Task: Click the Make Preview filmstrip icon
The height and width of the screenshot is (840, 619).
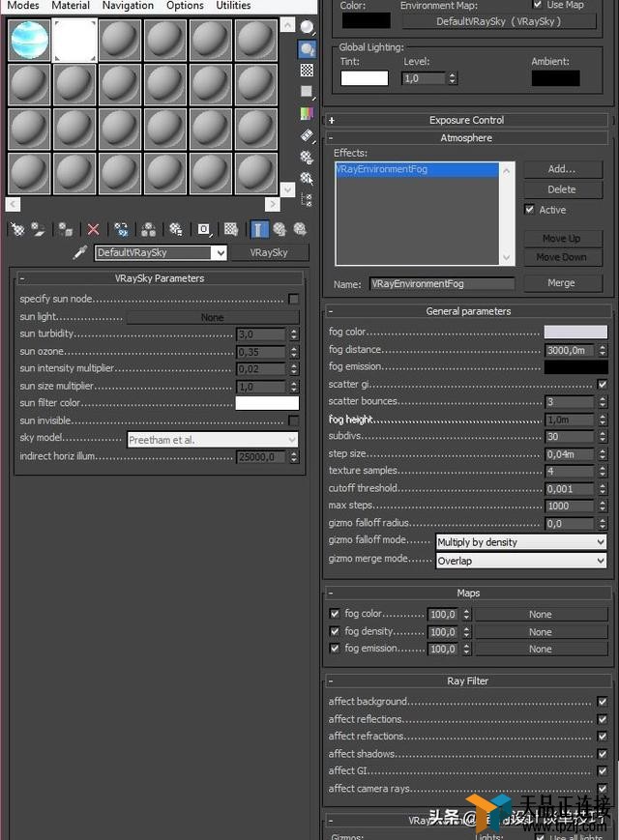Action: click(308, 135)
